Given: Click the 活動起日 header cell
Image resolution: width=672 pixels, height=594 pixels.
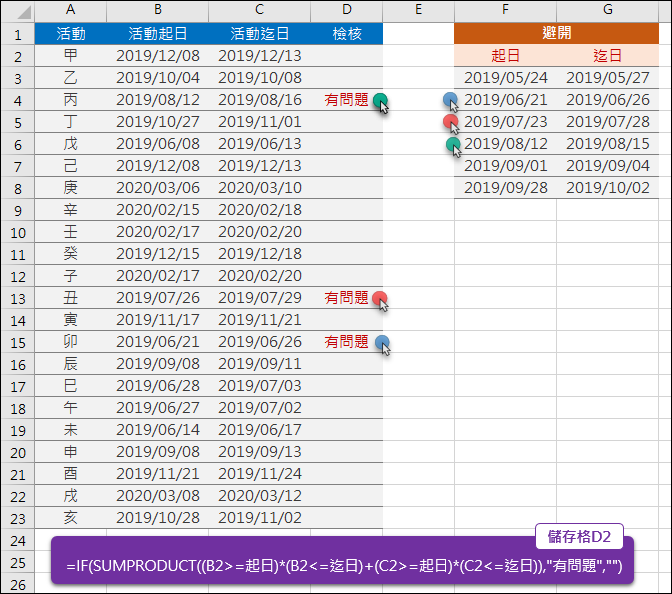Looking at the screenshot, I should click(x=157, y=33).
